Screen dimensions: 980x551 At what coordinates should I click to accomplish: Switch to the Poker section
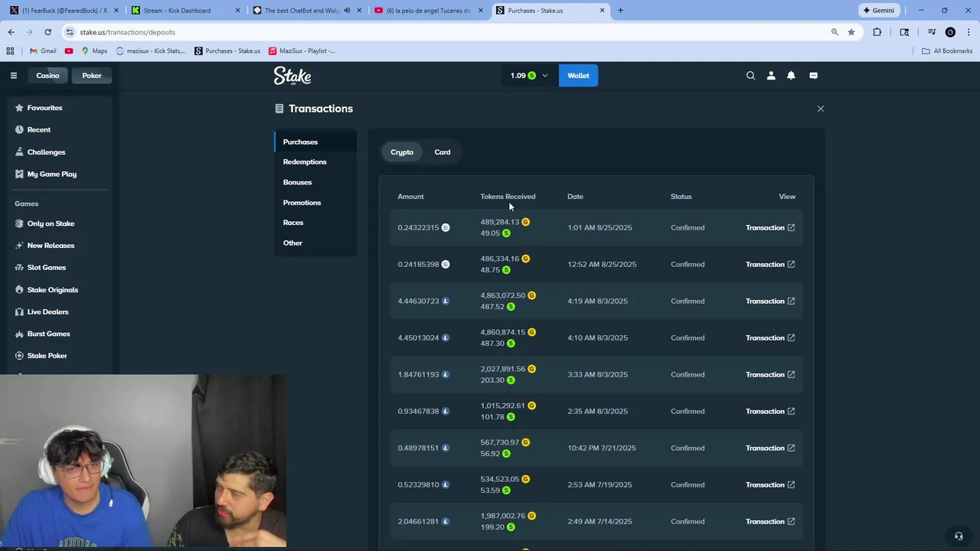point(92,75)
